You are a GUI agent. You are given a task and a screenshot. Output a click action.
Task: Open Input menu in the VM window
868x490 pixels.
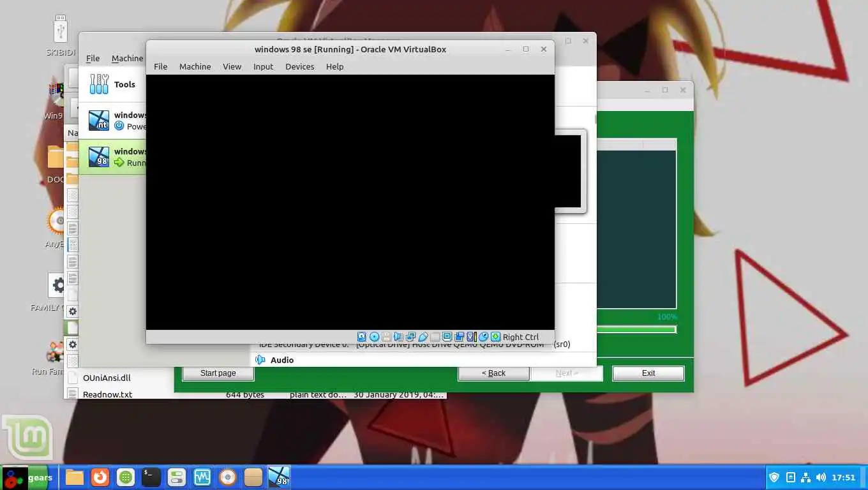point(263,66)
